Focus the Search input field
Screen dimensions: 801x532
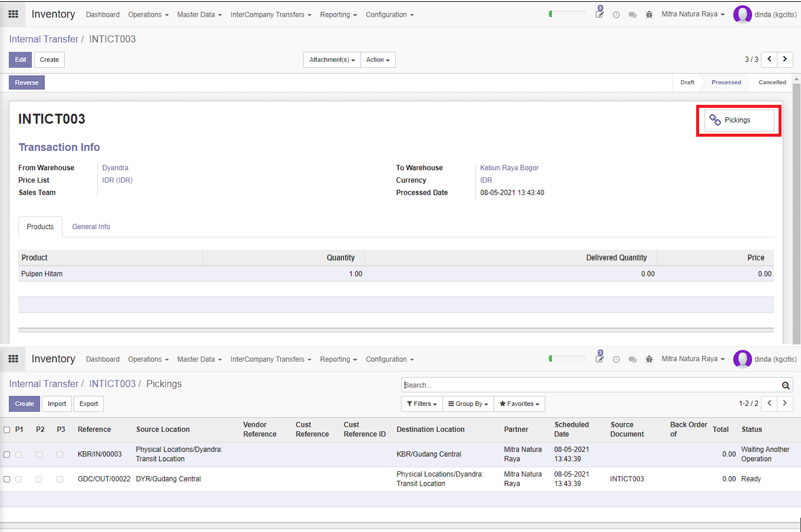pos(591,385)
